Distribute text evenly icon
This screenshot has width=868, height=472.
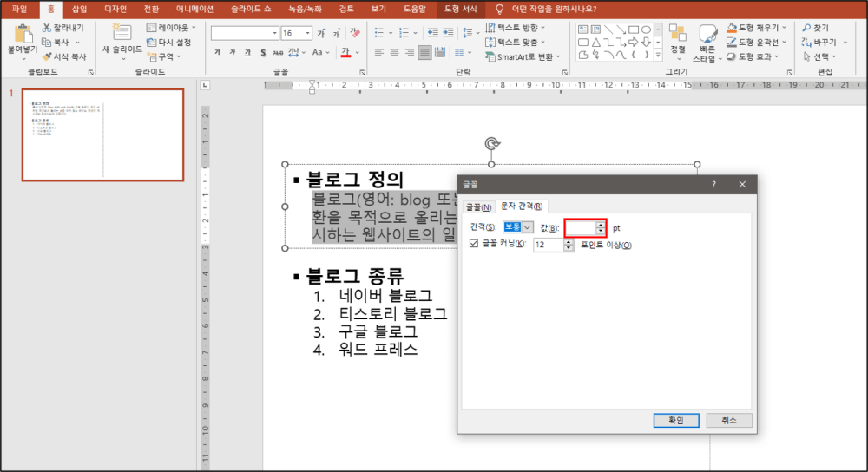click(x=440, y=53)
